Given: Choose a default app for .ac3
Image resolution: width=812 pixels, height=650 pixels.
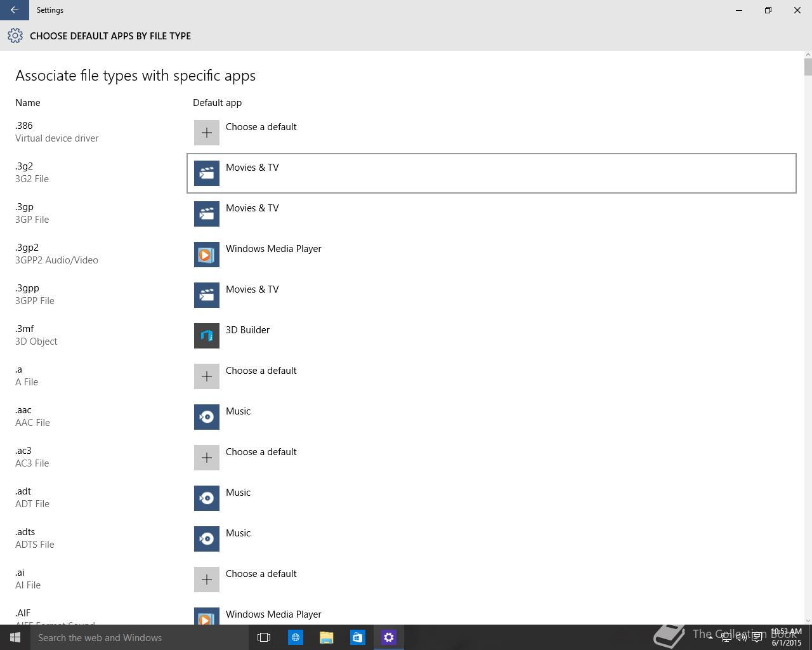Looking at the screenshot, I should coord(492,458).
